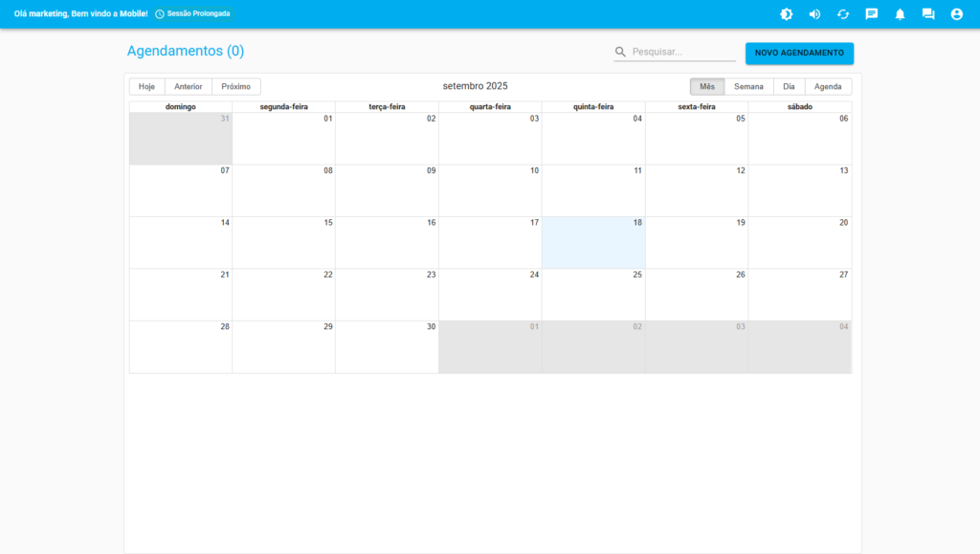Open the user account profile icon
This screenshot has height=554, width=980.
(956, 14)
